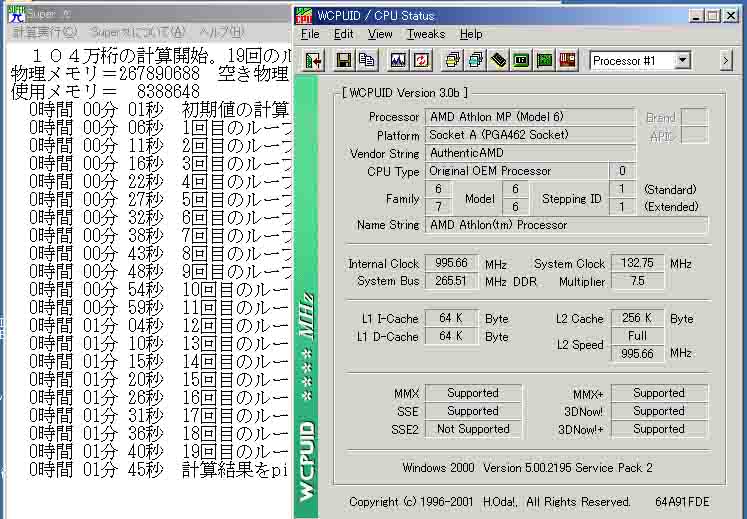The image size is (747, 519).
Task: Click the Super Pi line '00分 06秒' 1回目
Action: [159, 128]
